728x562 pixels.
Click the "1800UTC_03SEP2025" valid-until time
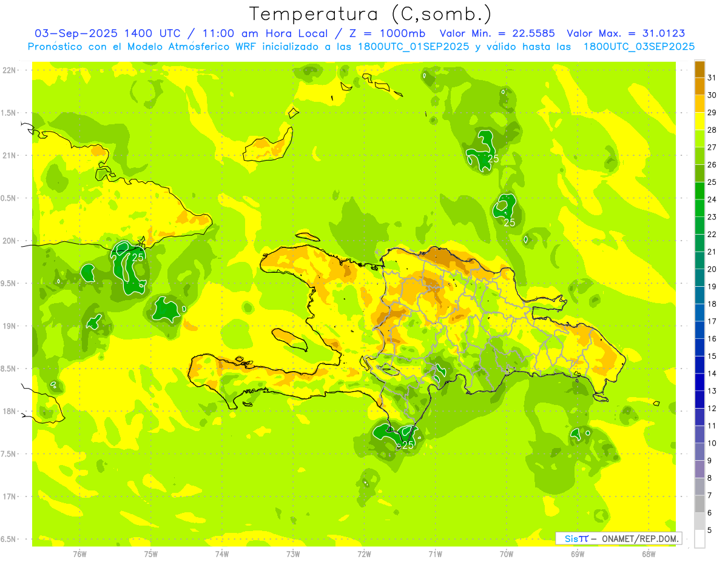click(x=639, y=47)
